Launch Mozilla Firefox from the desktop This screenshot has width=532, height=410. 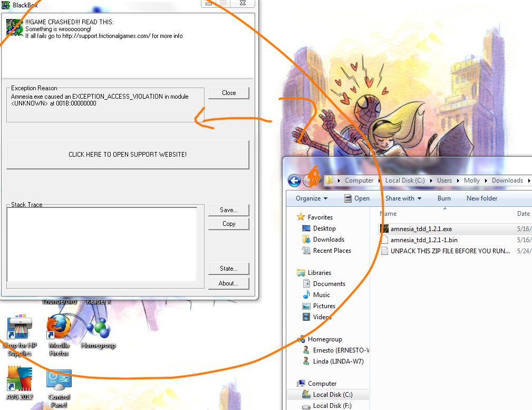(59, 329)
